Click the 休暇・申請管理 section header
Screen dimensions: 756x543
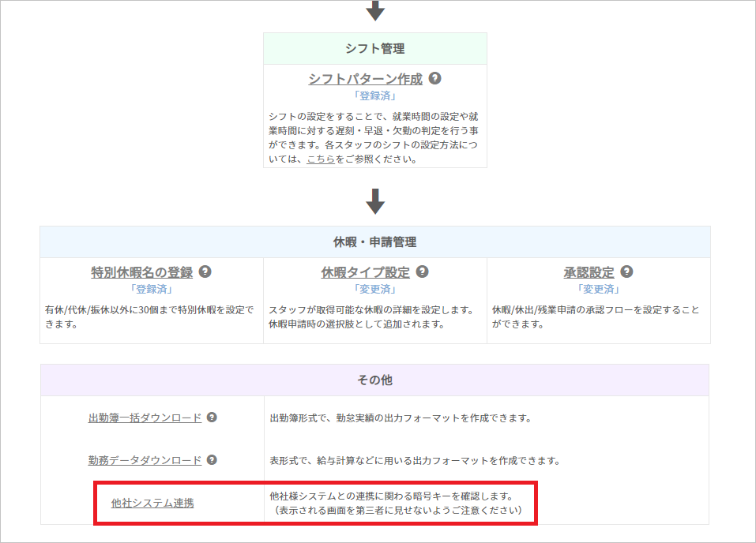(x=375, y=242)
